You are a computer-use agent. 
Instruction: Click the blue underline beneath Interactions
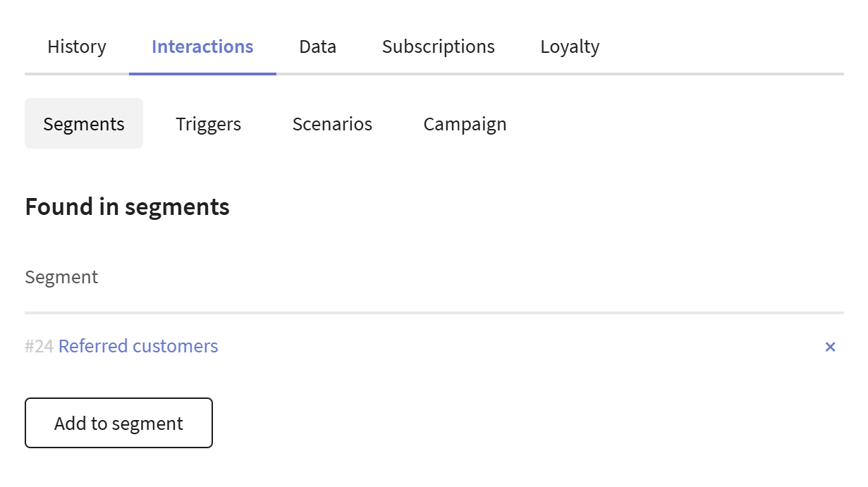(202, 73)
